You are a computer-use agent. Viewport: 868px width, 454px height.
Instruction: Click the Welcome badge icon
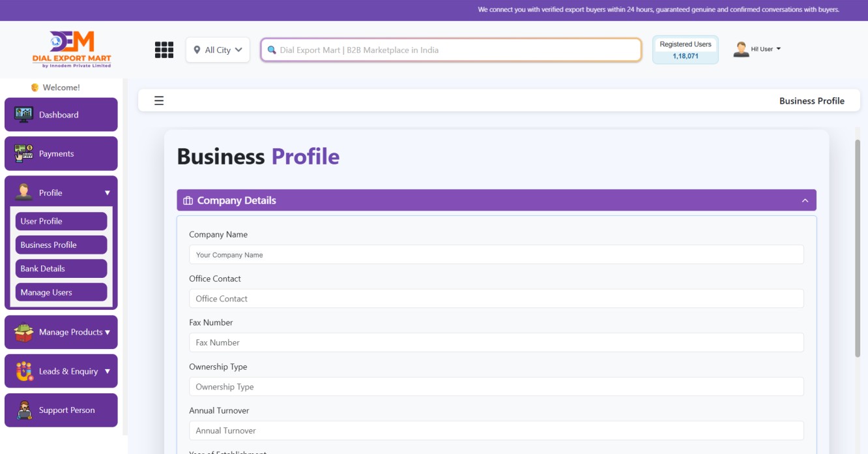tap(35, 87)
